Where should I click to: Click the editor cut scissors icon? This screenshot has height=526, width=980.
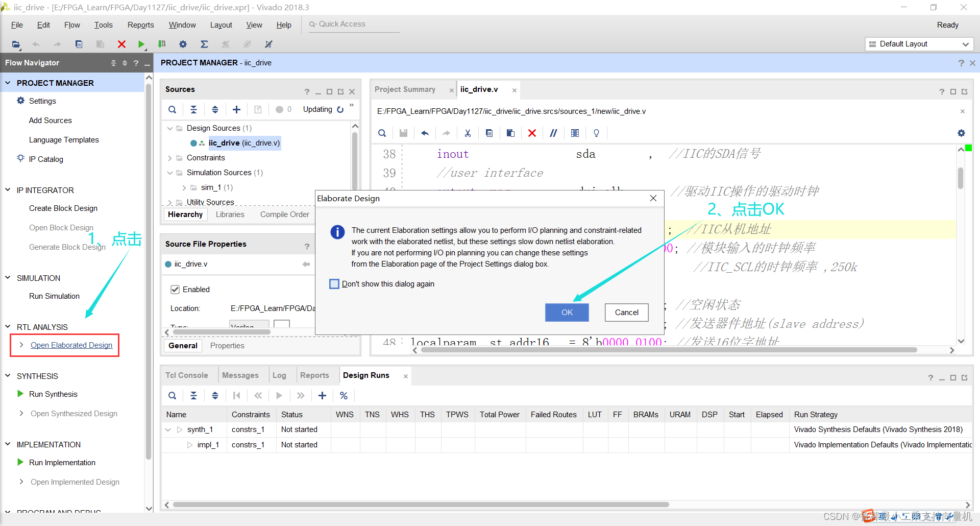(x=468, y=133)
